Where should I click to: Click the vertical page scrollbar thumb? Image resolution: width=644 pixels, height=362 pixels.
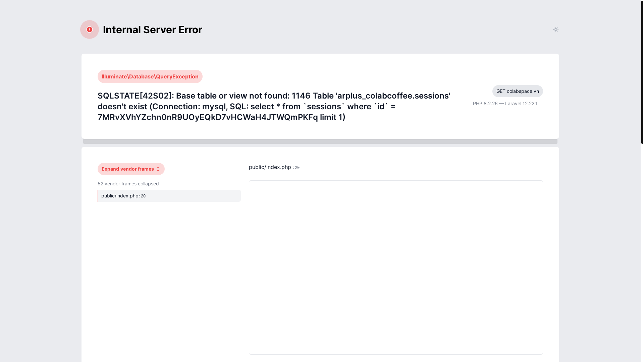coord(642,72)
